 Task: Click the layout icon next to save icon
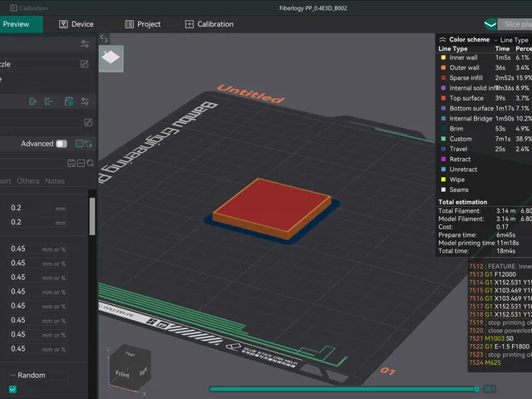coord(81,163)
